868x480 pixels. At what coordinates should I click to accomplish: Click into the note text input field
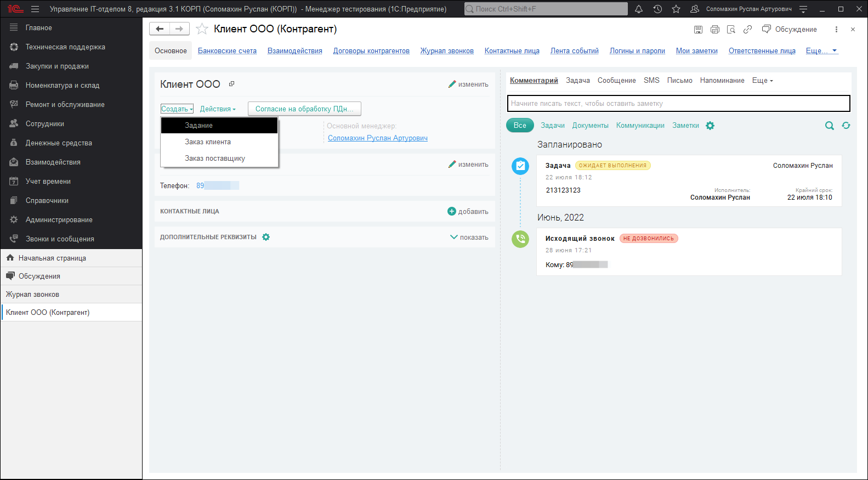click(678, 104)
